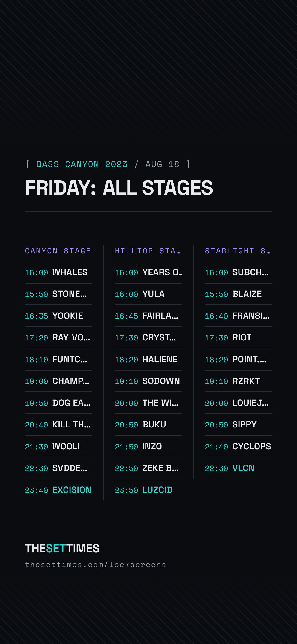Select the EXCISION set at 23:40
297x644 pixels.
(x=58, y=490)
